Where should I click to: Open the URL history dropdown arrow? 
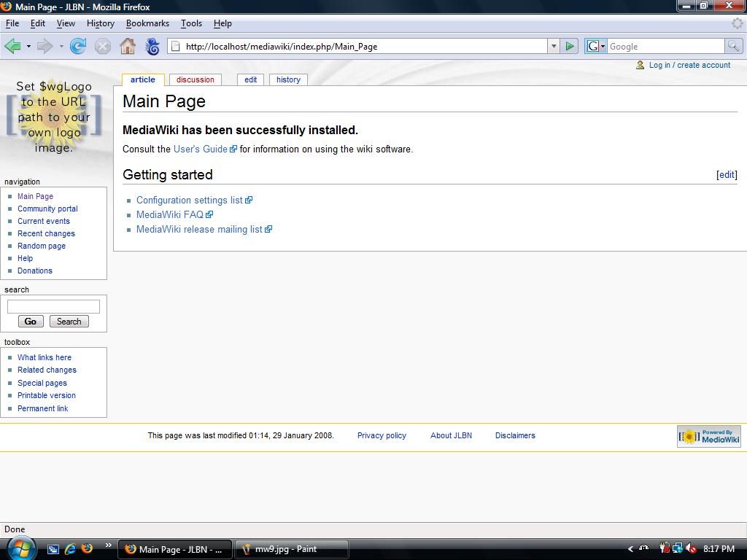[553, 47]
